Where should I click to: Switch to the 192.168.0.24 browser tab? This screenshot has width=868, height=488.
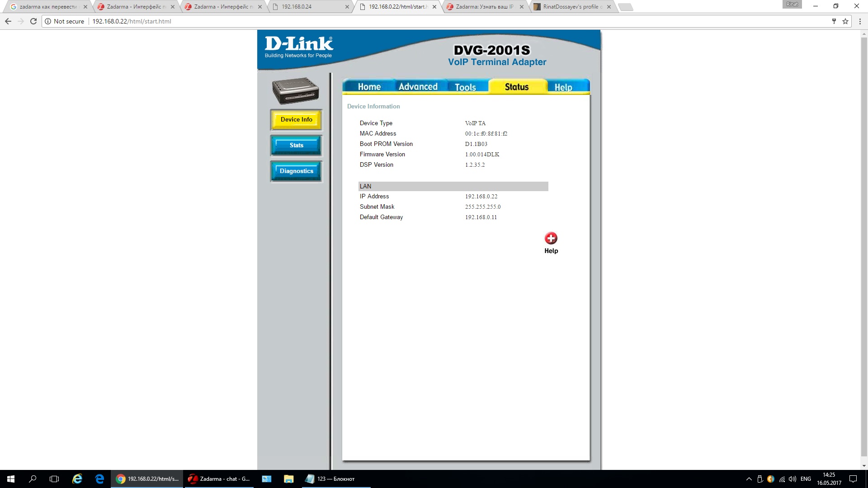pyautogui.click(x=297, y=7)
